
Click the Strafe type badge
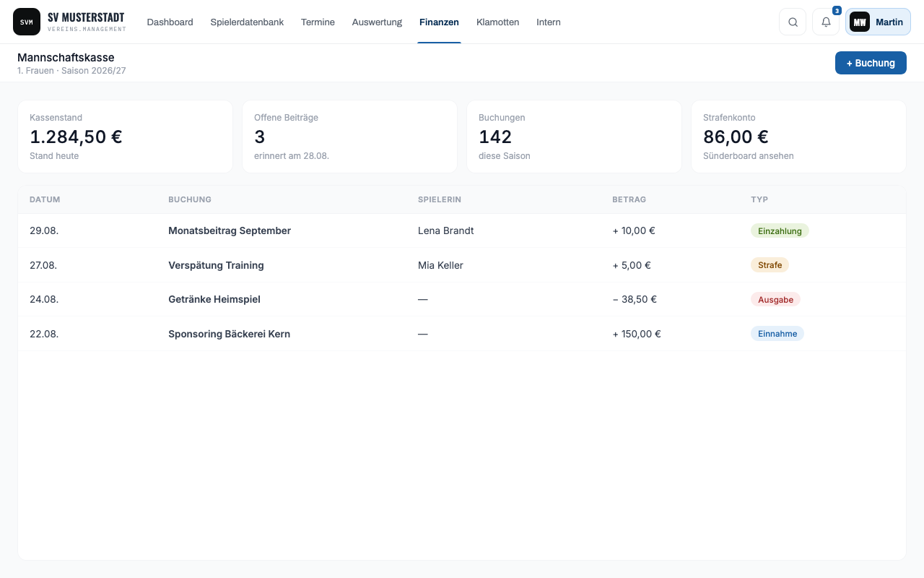pyautogui.click(x=770, y=265)
